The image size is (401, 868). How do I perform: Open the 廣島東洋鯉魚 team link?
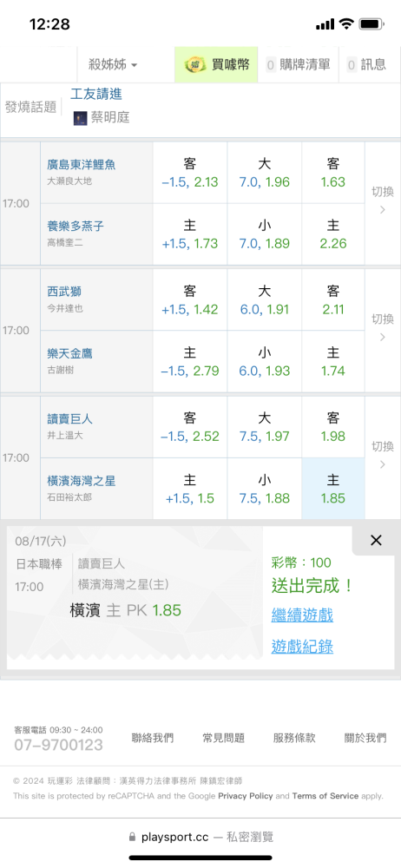[x=82, y=164]
